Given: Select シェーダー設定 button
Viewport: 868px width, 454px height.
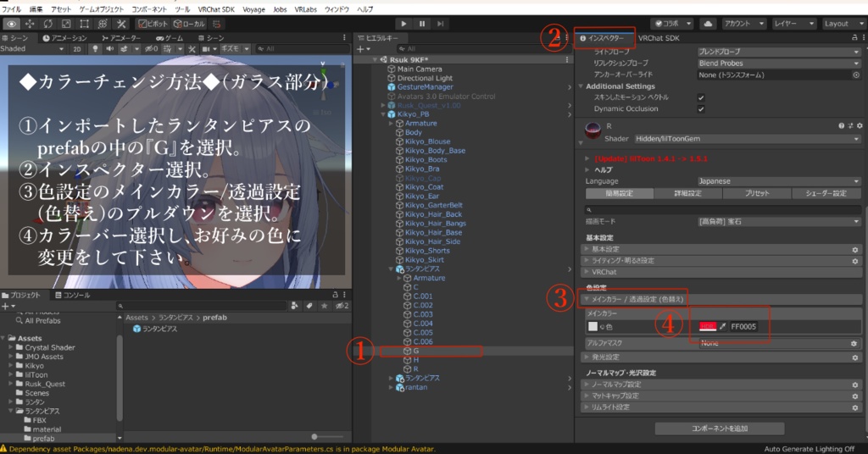Looking at the screenshot, I should point(826,194).
